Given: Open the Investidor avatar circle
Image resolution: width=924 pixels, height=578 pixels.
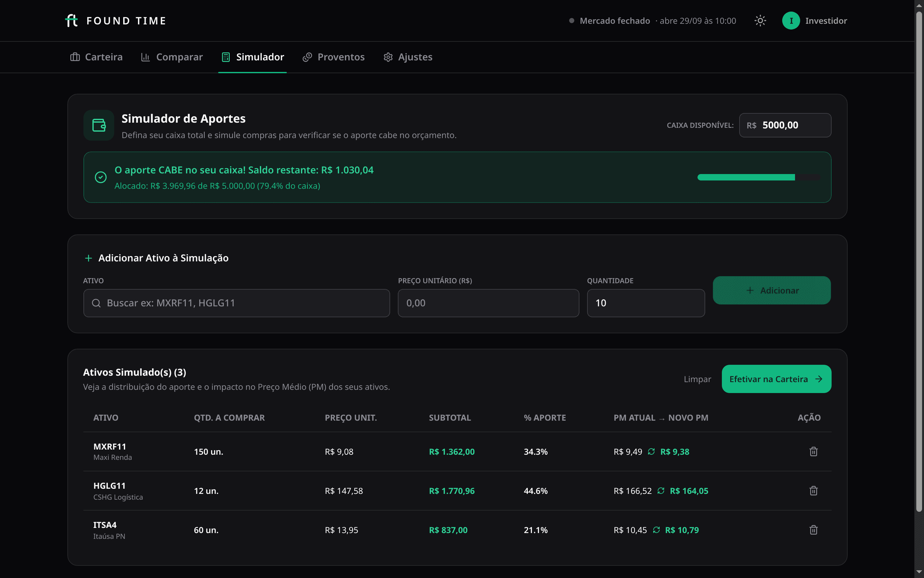Looking at the screenshot, I should click(791, 21).
